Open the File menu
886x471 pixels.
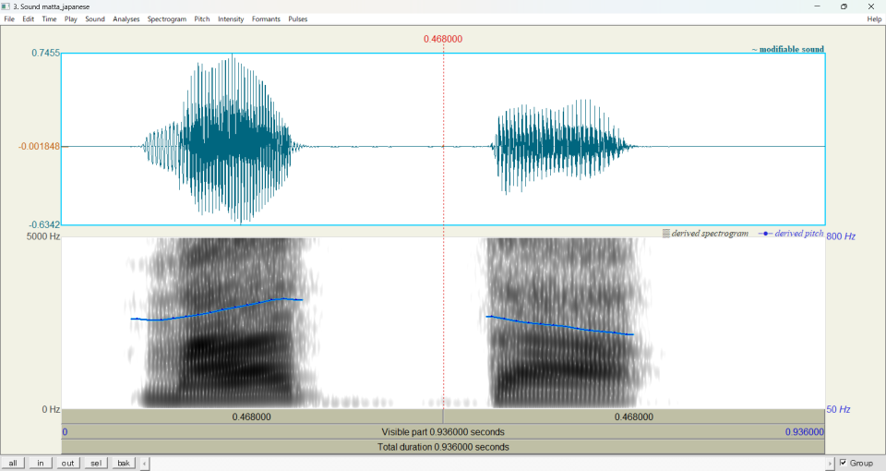point(9,19)
